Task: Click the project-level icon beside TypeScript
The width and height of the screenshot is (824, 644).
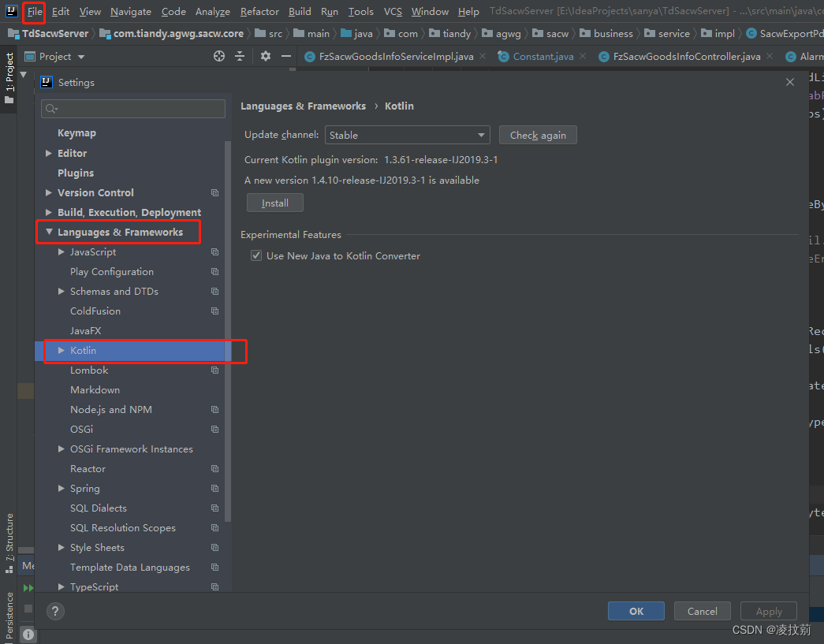Action: coord(215,586)
